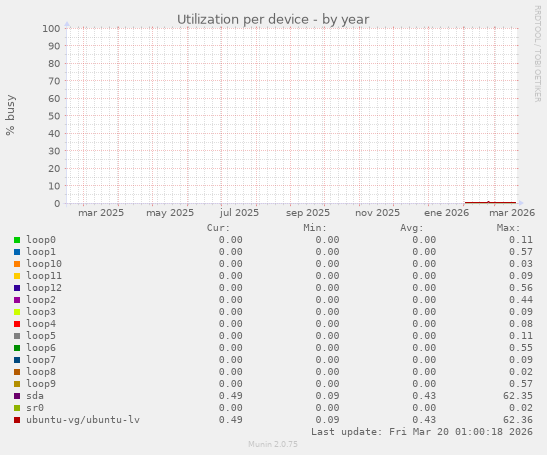Image resolution: width=547 pixels, height=455 pixels.
Task: Click the 'mar 2026' x-axis label
Action: click(x=512, y=213)
